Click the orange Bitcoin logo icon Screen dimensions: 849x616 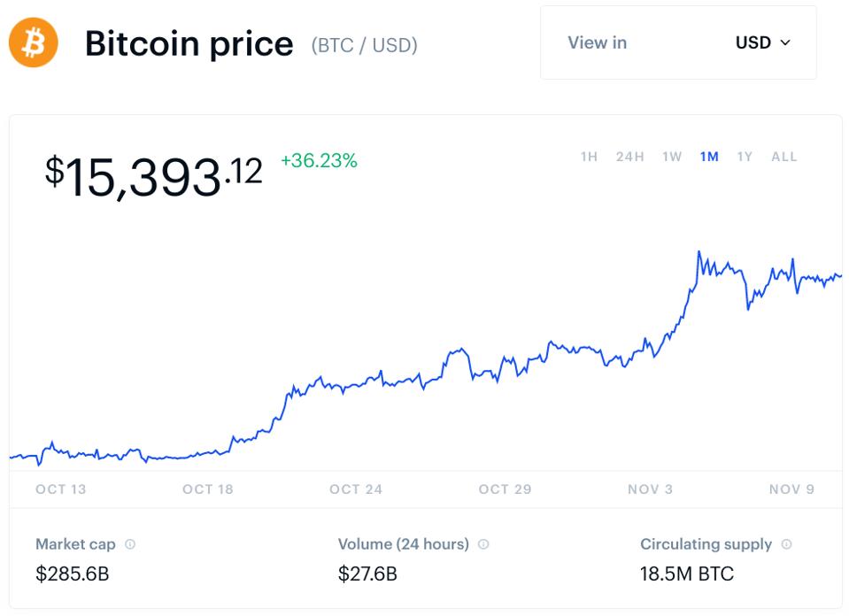pos(34,42)
